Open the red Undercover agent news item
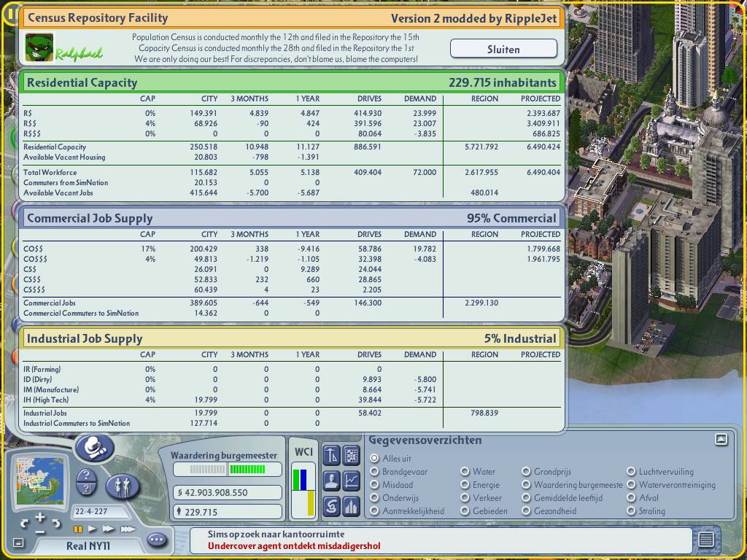The width and height of the screenshot is (747, 560). [x=294, y=545]
